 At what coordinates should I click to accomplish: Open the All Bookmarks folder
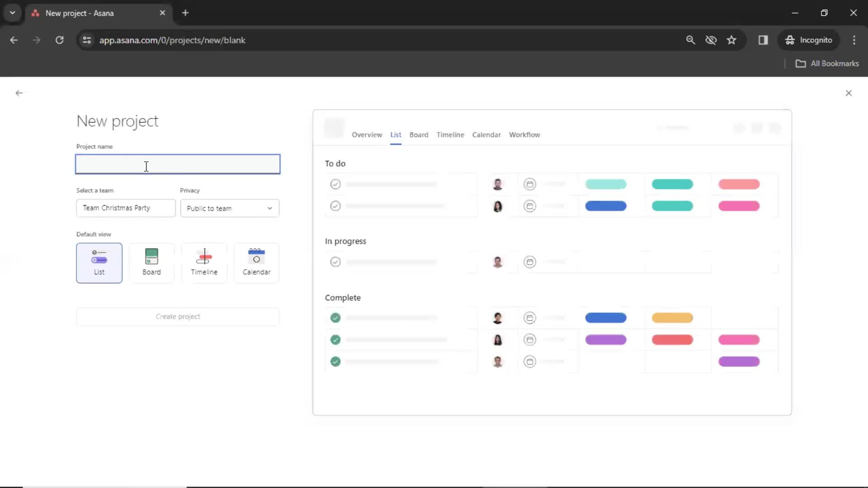click(827, 64)
